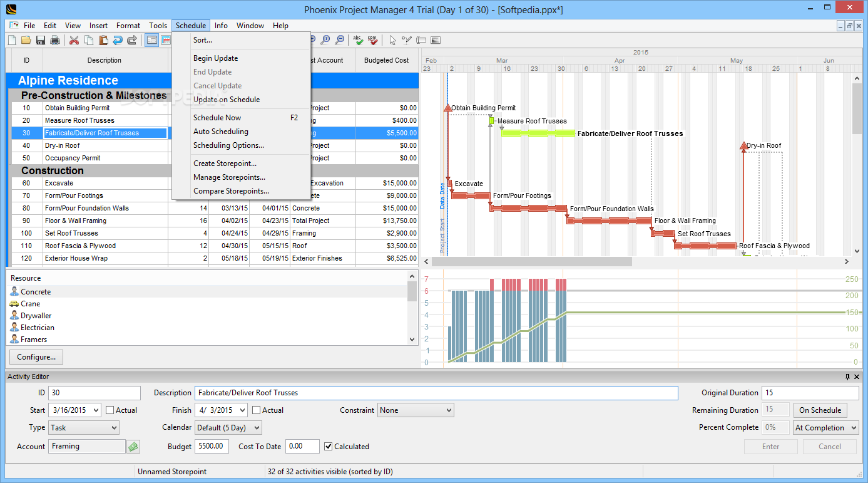Select the add activity bar tool
Screen dimensions: 868x483
(x=421, y=40)
